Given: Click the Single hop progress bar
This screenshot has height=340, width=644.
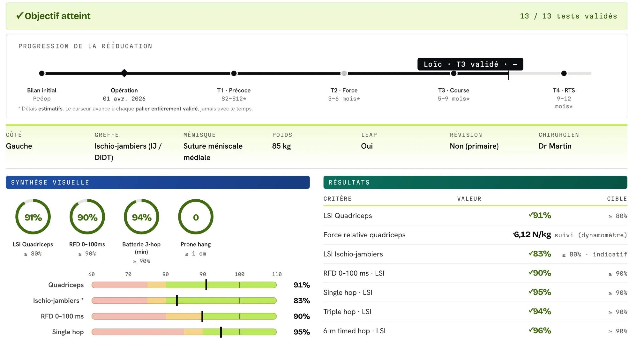Looking at the screenshot, I should pos(184,332).
